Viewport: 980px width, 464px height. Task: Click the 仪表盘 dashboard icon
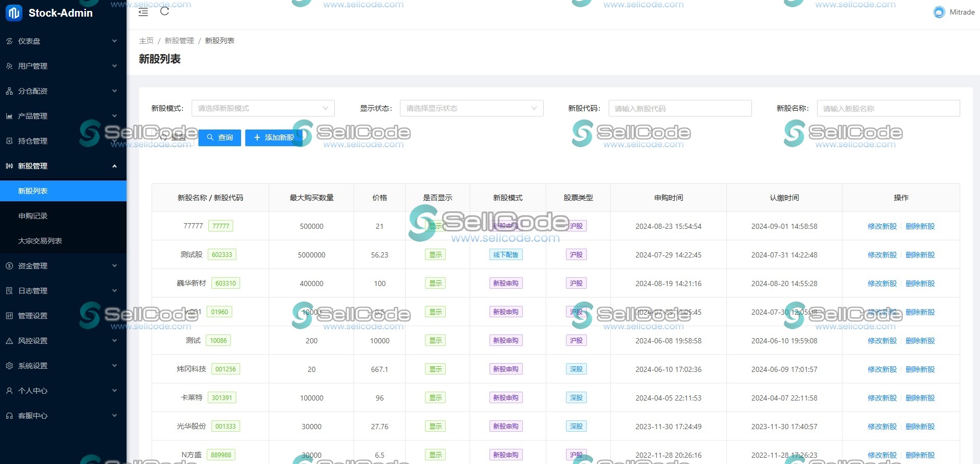[9, 41]
